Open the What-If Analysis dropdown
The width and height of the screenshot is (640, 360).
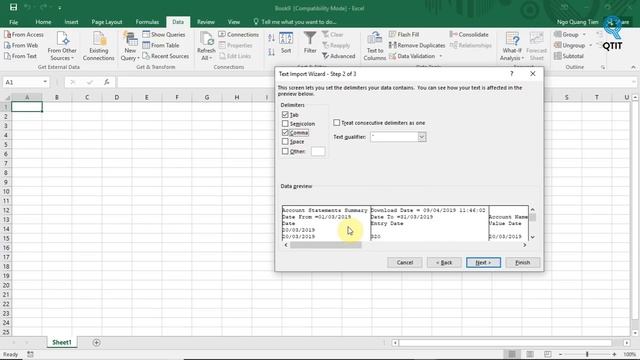coord(512,47)
